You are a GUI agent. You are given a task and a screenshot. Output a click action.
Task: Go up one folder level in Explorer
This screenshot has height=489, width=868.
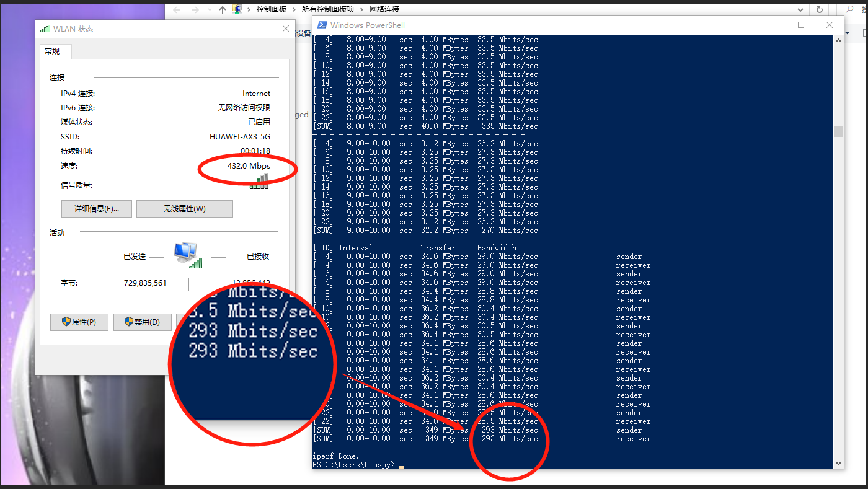click(x=223, y=10)
